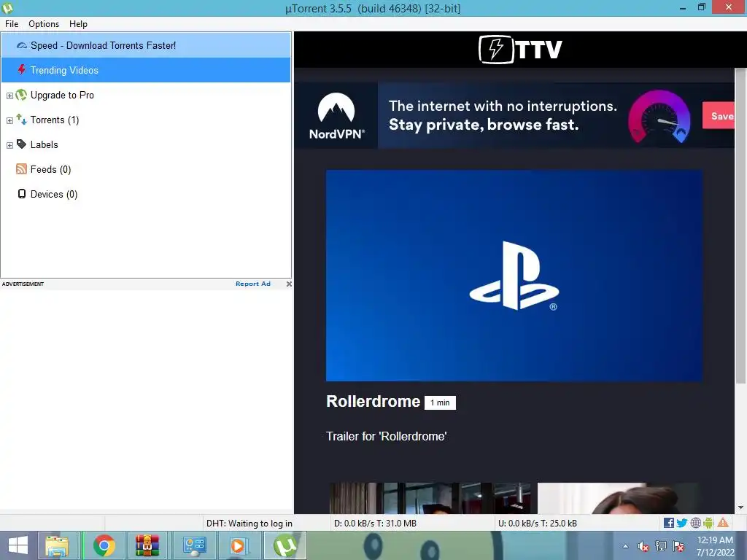Open the right lower video thumbnail with woman

click(x=620, y=498)
